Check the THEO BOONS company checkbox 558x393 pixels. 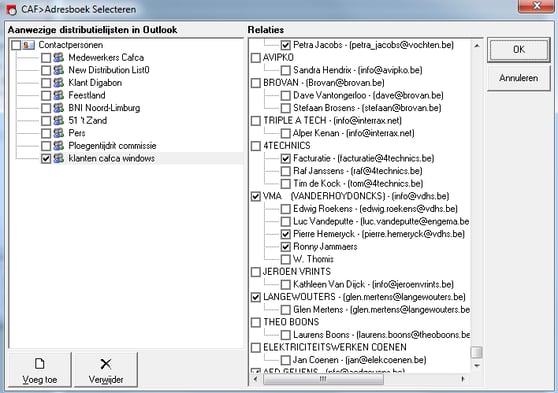click(256, 322)
